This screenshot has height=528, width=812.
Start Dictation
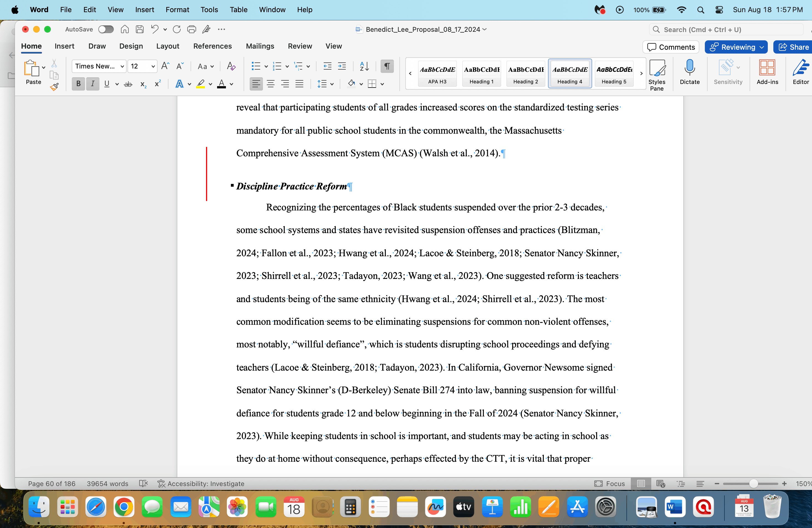(x=690, y=72)
